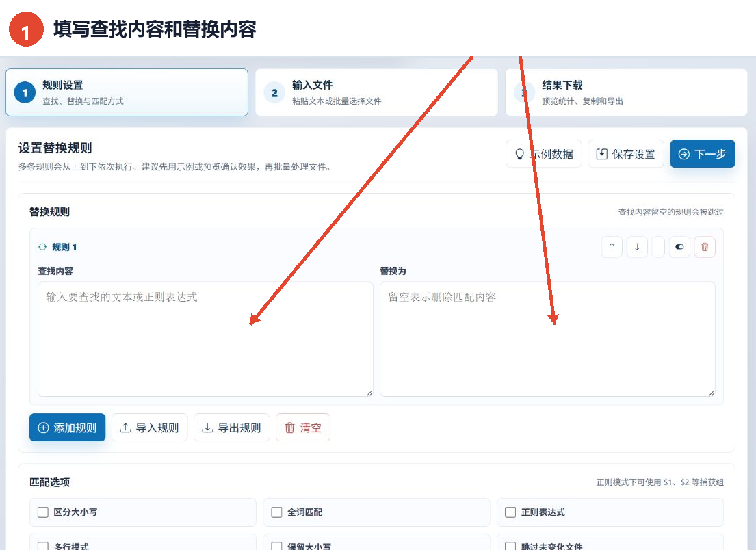756x550 pixels.
Task: Focus the 替换为 text area
Action: (547, 339)
